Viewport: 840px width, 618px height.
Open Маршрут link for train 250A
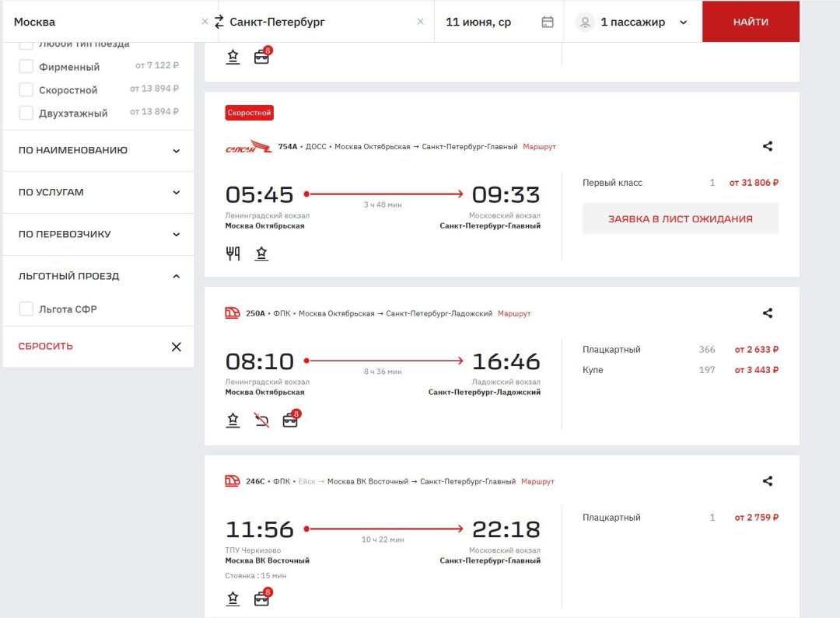pyautogui.click(x=514, y=313)
